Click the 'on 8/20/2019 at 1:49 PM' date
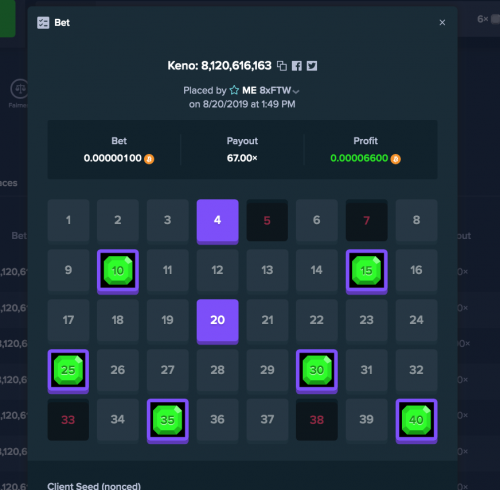 (242, 104)
